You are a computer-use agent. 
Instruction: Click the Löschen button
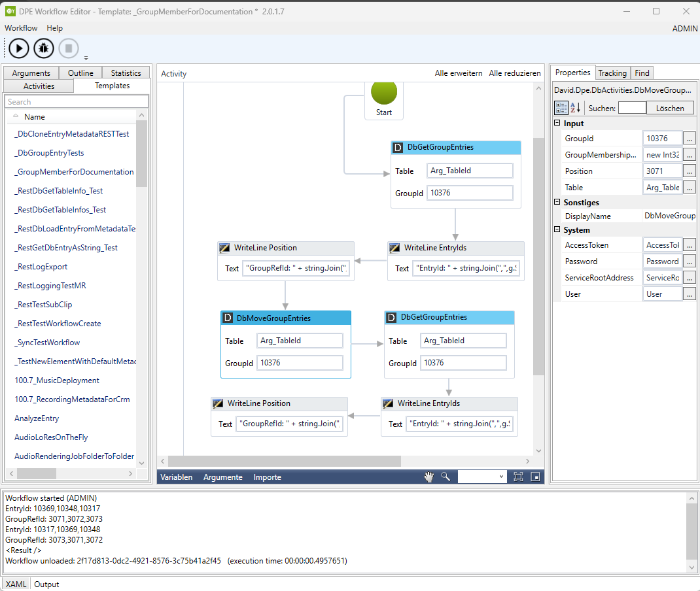670,109
